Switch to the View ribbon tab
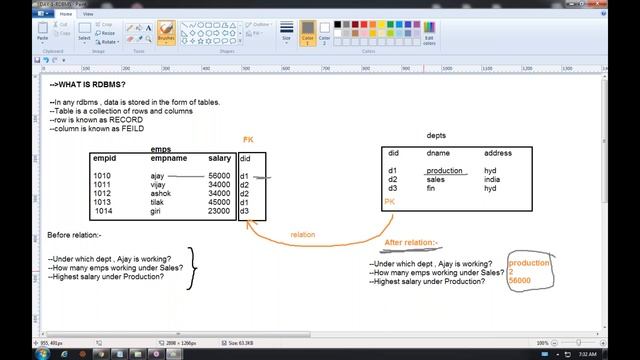The width and height of the screenshot is (640, 360). click(x=88, y=14)
